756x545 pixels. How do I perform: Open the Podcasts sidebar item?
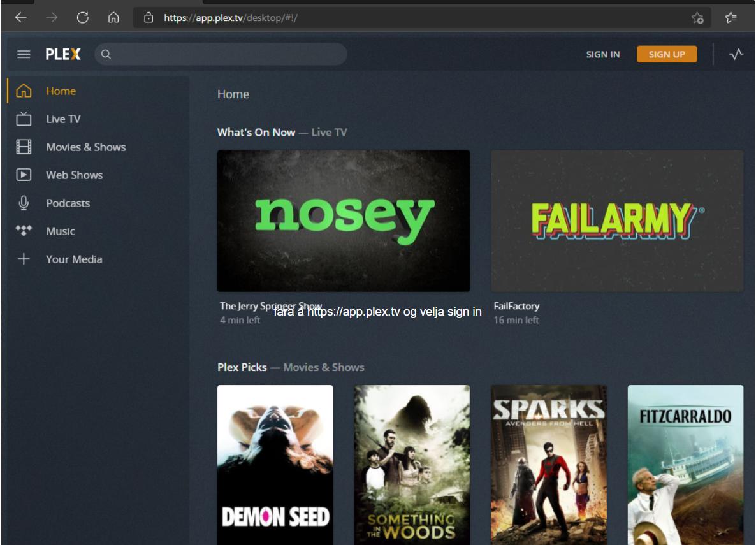point(68,203)
